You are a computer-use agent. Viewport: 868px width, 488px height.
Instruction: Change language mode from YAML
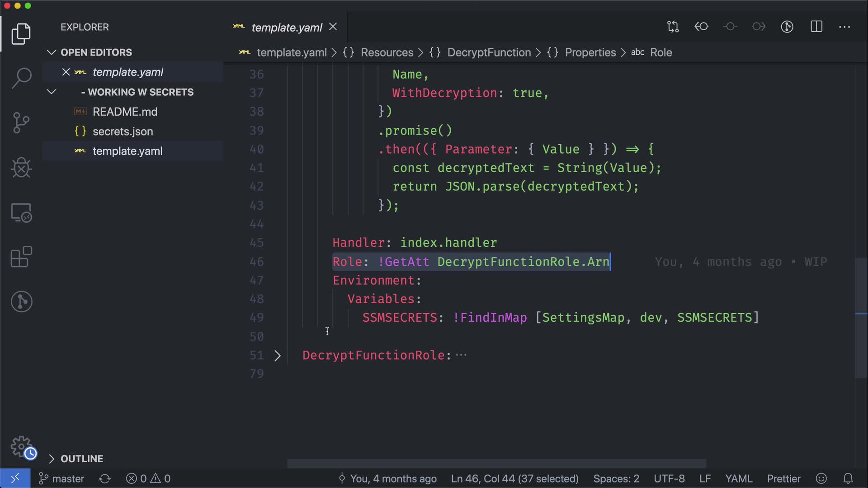pyautogui.click(x=738, y=479)
